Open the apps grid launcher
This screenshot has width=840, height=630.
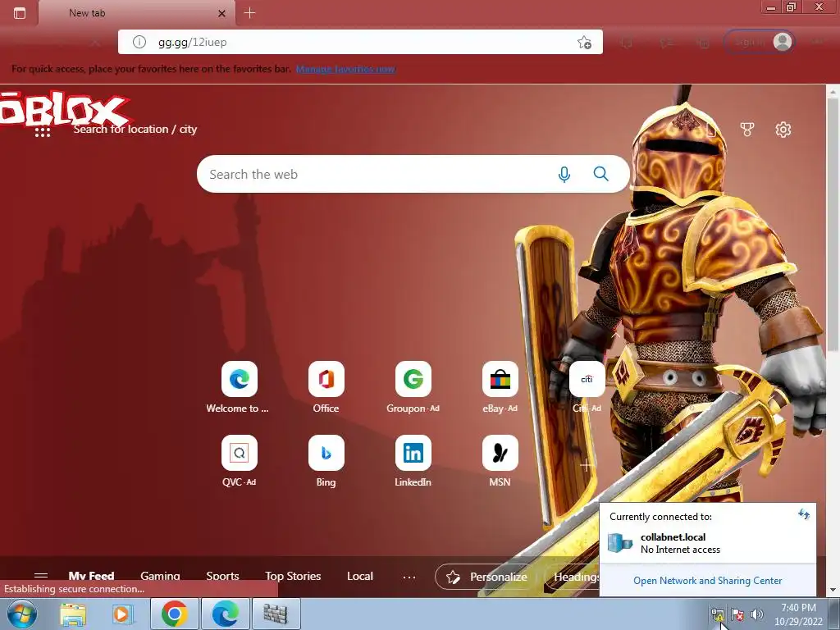click(43, 132)
